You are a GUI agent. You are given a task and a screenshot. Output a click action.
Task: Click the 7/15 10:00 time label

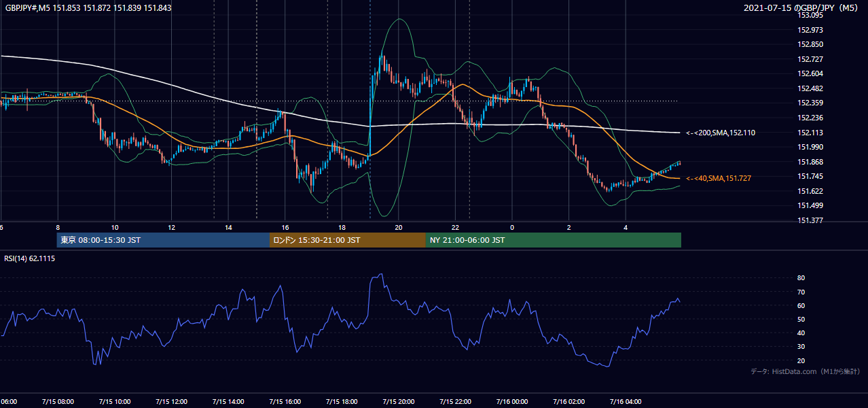114,401
